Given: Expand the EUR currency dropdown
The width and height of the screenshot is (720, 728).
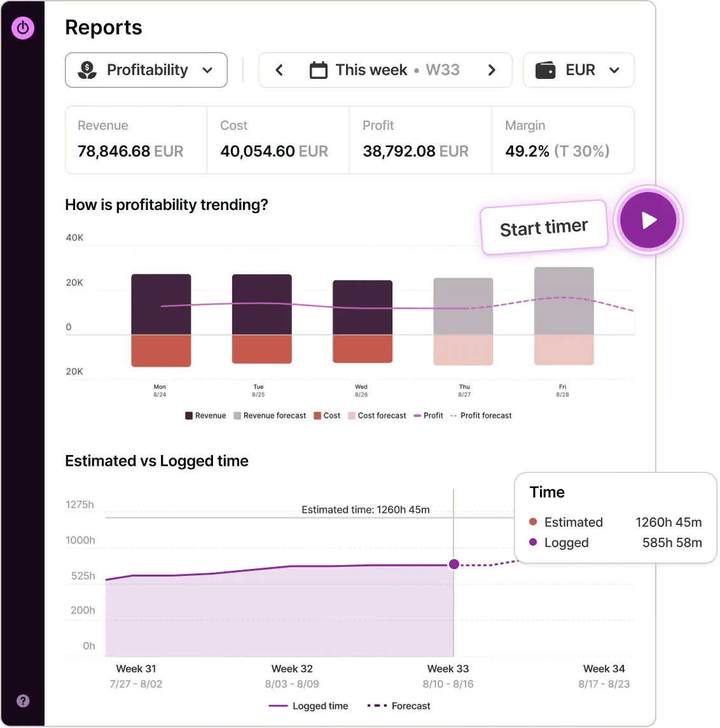Looking at the screenshot, I should [x=579, y=70].
